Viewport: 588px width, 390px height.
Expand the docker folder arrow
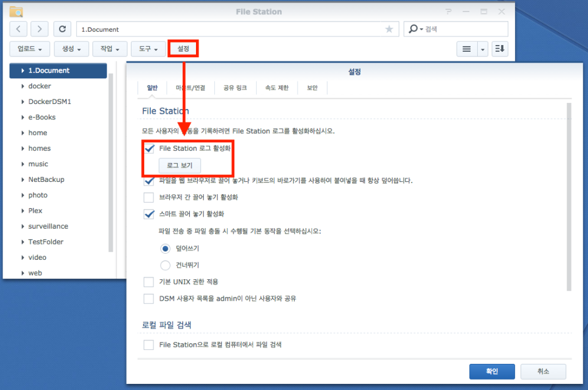[x=23, y=86]
